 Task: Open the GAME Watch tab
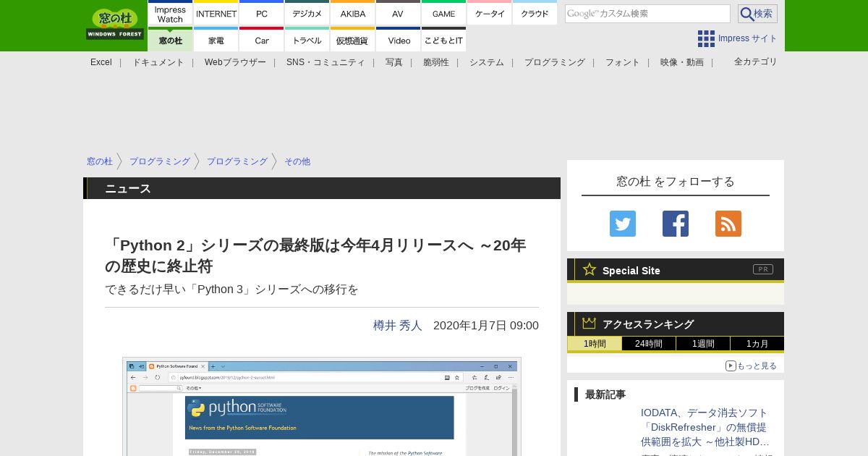444,13
